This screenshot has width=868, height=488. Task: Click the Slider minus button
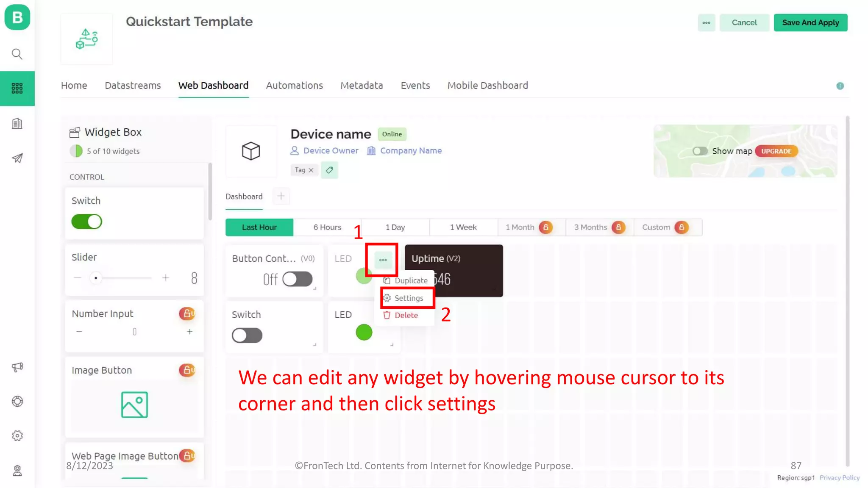coord(77,278)
